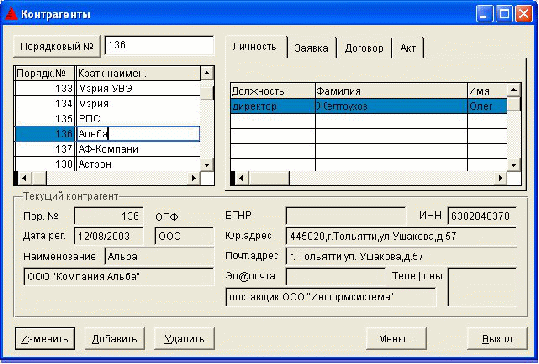The height and width of the screenshot is (364, 539).
Task: Select row 135 'РПС'
Action: click(108, 119)
